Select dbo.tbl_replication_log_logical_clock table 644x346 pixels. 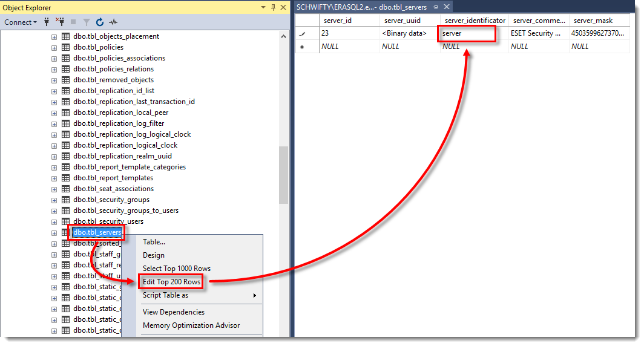tap(132, 134)
